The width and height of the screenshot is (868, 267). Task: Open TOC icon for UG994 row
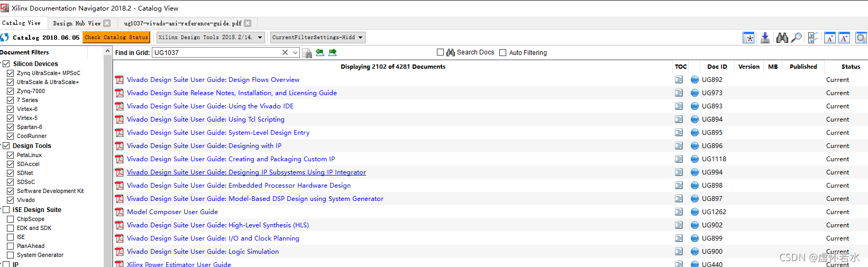[679, 172]
